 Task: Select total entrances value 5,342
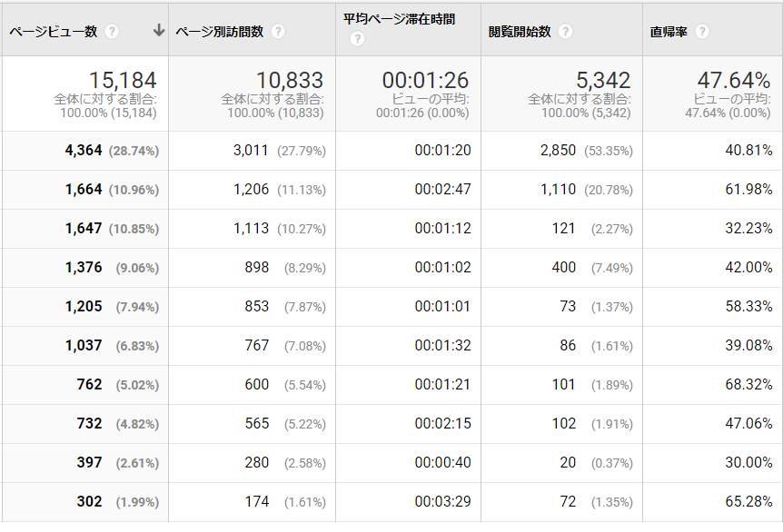click(x=603, y=80)
